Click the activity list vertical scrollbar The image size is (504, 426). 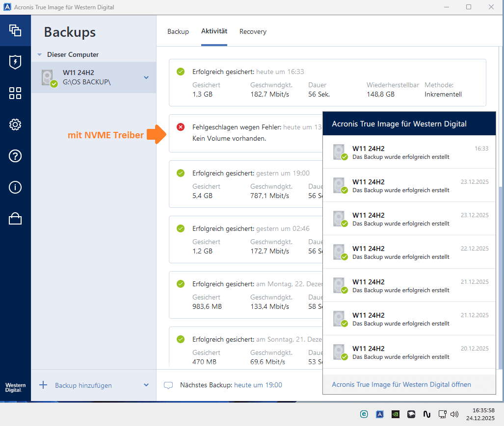(x=501, y=275)
